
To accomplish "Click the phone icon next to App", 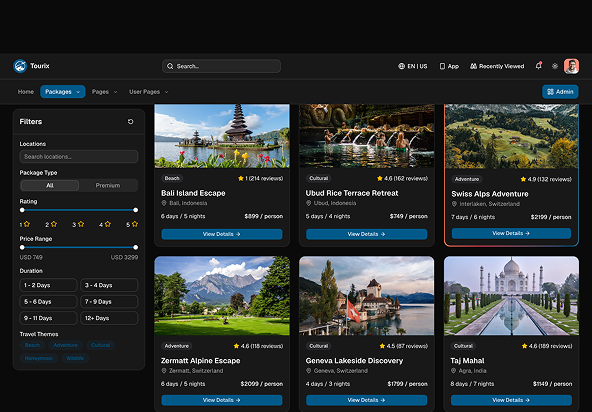I will (442, 66).
